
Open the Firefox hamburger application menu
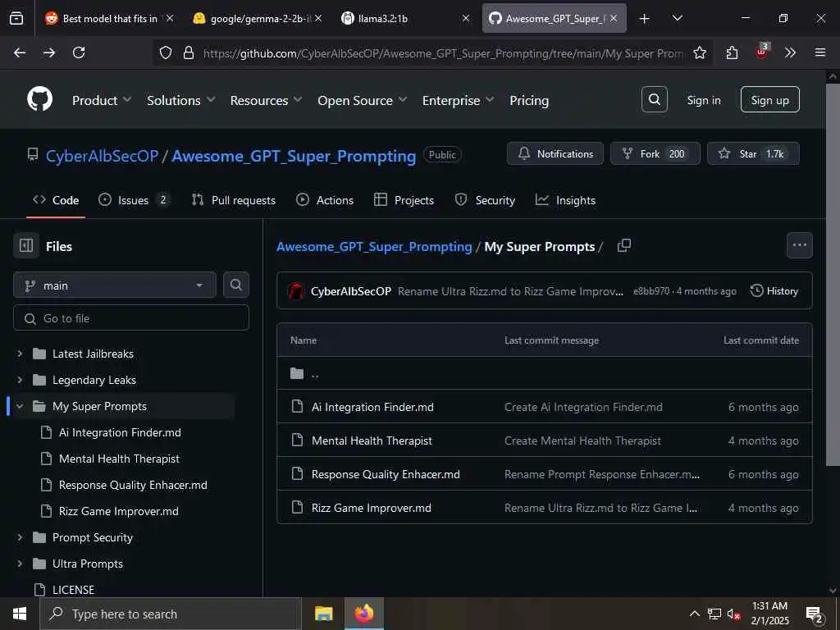click(x=819, y=52)
